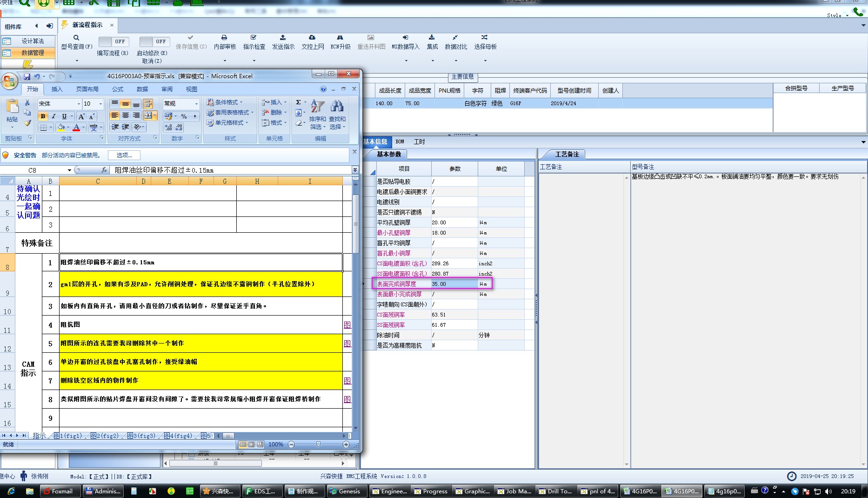Click 集成 download icon
The image size is (868, 498).
432,37
